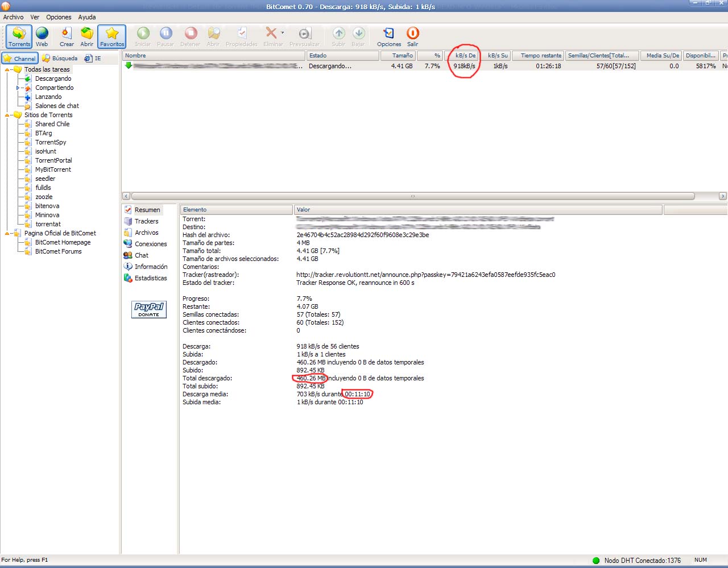Screen dimensions: 728x568
Task: Click the PayPal Donate button
Action: click(149, 309)
